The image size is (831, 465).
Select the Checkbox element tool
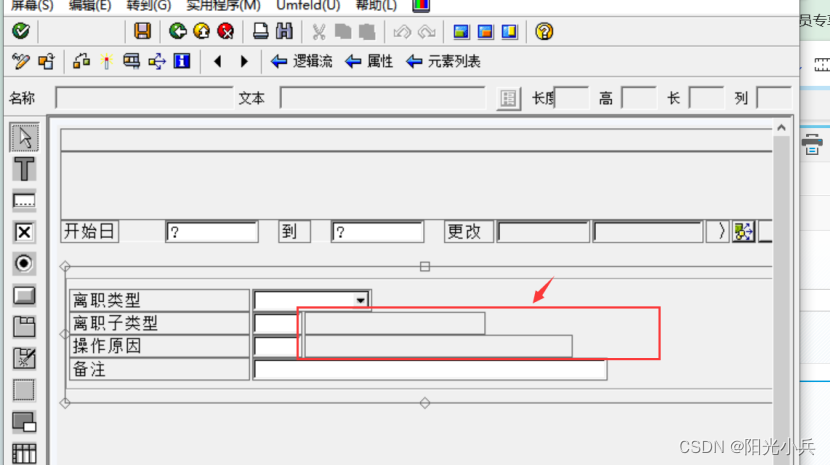tap(24, 232)
